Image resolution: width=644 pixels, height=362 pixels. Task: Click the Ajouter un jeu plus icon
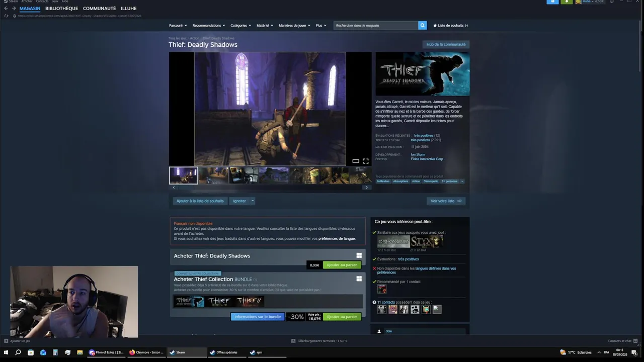coord(6,341)
